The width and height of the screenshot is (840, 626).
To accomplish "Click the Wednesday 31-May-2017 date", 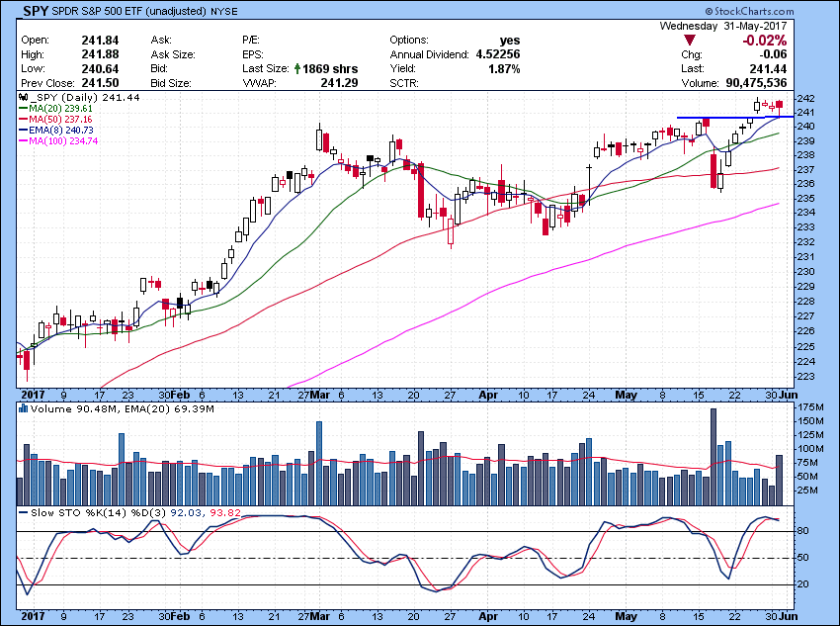I will [723, 26].
